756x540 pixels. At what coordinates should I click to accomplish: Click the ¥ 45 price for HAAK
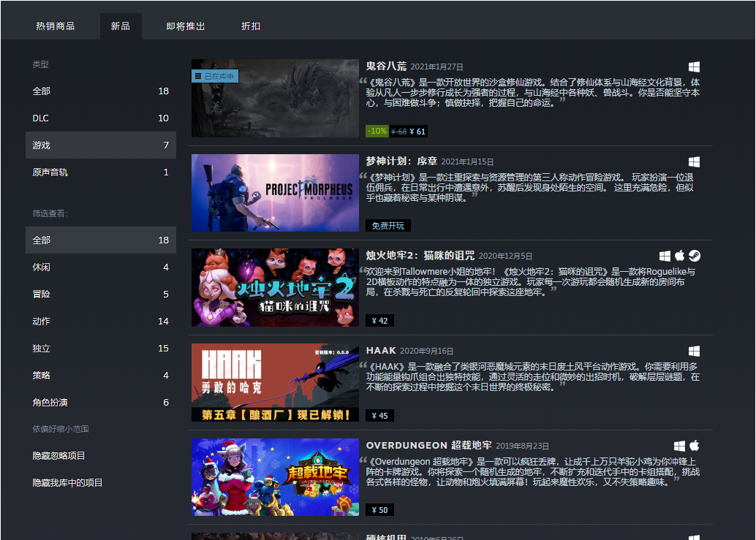[x=380, y=416]
